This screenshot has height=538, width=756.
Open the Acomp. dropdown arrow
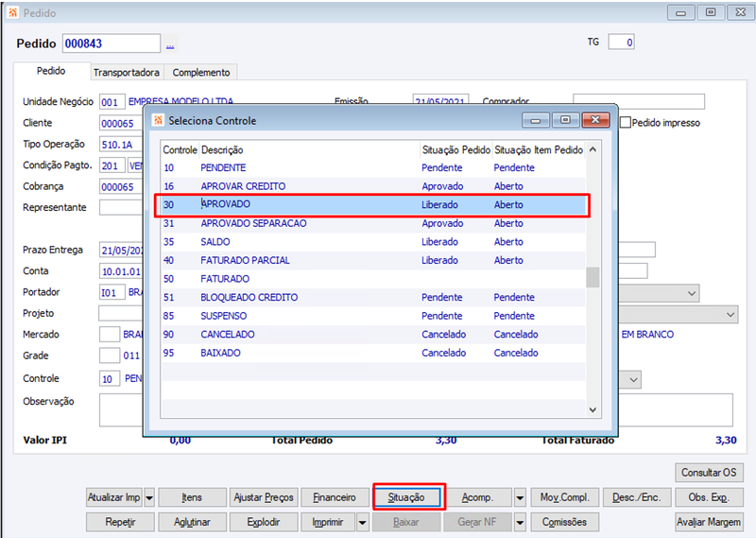click(520, 497)
